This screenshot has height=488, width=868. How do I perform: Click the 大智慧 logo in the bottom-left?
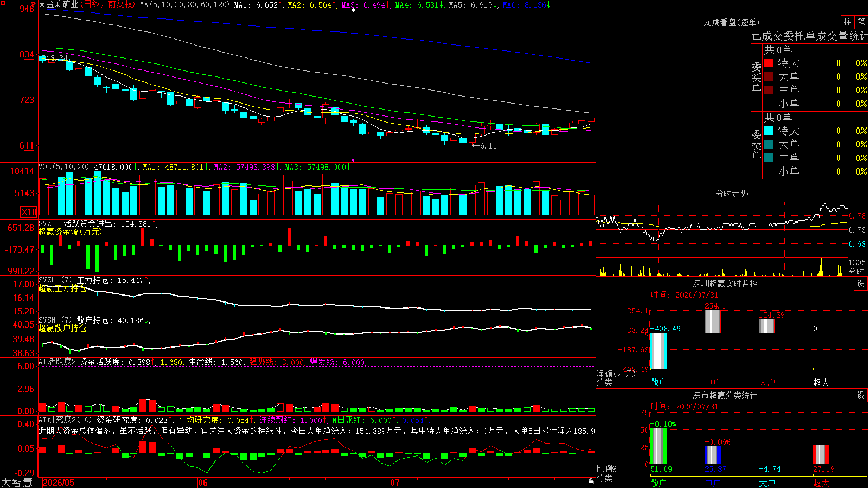click(x=16, y=483)
